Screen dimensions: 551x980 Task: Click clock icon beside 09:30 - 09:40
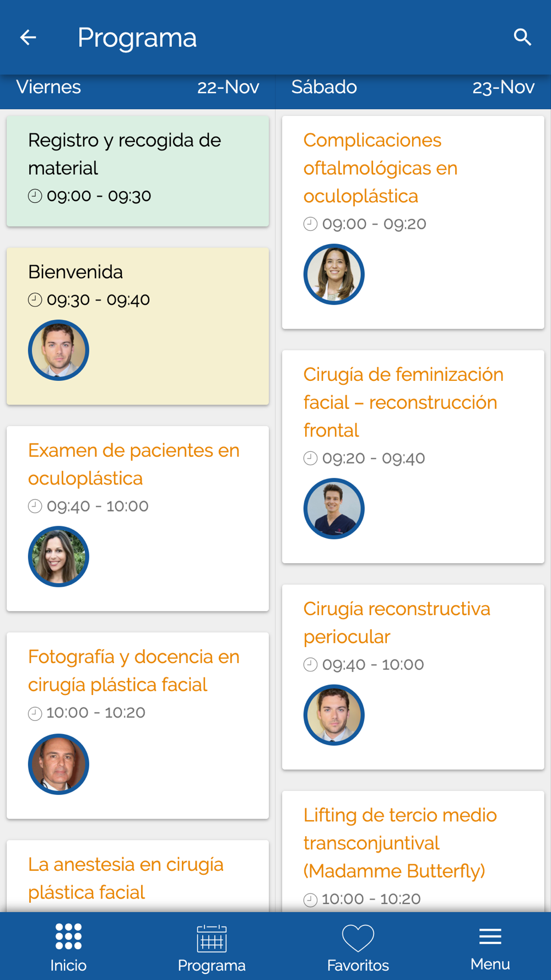(x=35, y=300)
